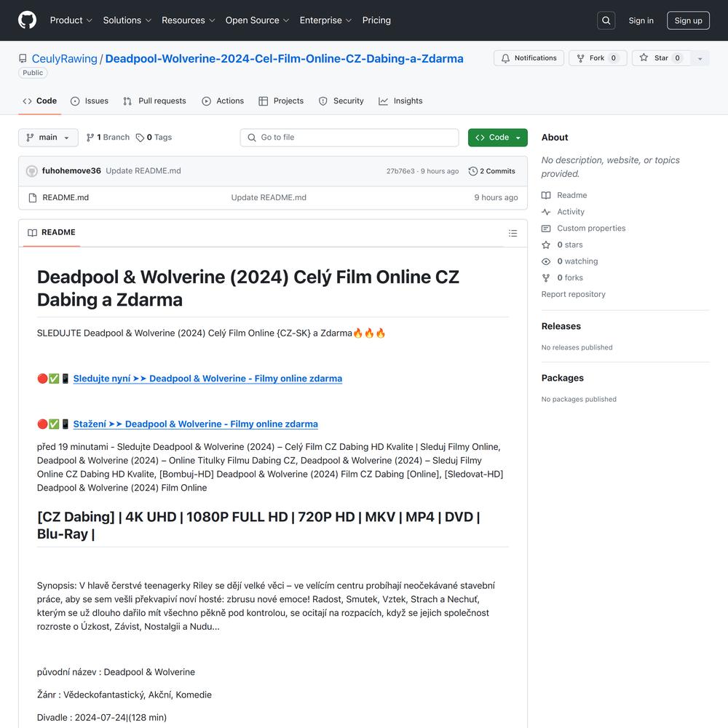Viewport: 728px width, 728px height.
Task: Click the README.md row commit message
Action: pyautogui.click(x=269, y=198)
